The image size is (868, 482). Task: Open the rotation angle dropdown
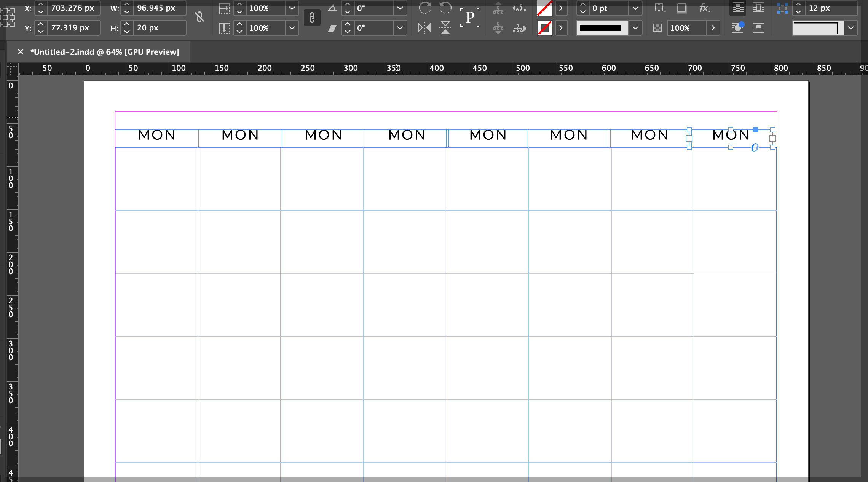[400, 8]
